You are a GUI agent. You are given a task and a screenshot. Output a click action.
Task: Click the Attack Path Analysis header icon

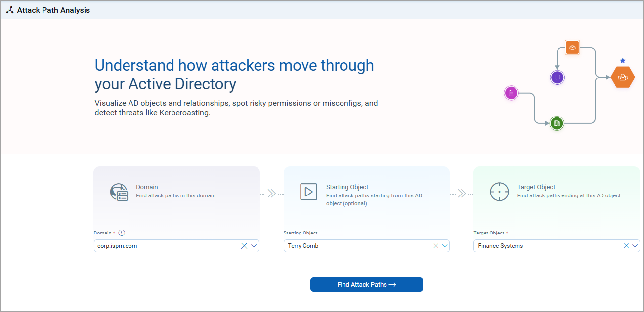[10, 10]
